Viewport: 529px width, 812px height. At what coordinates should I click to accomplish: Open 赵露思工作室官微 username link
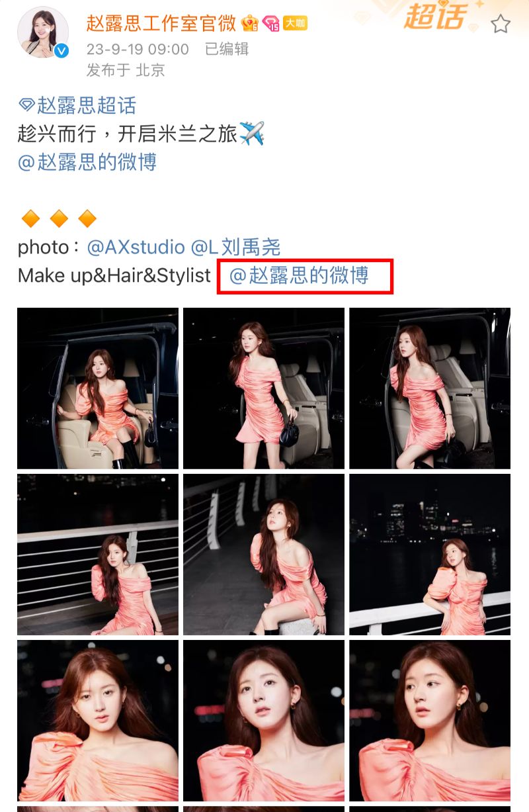[161, 23]
